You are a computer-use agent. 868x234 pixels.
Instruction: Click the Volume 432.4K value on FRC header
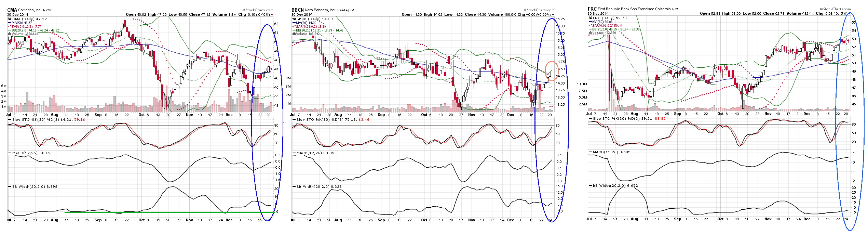(800, 13)
